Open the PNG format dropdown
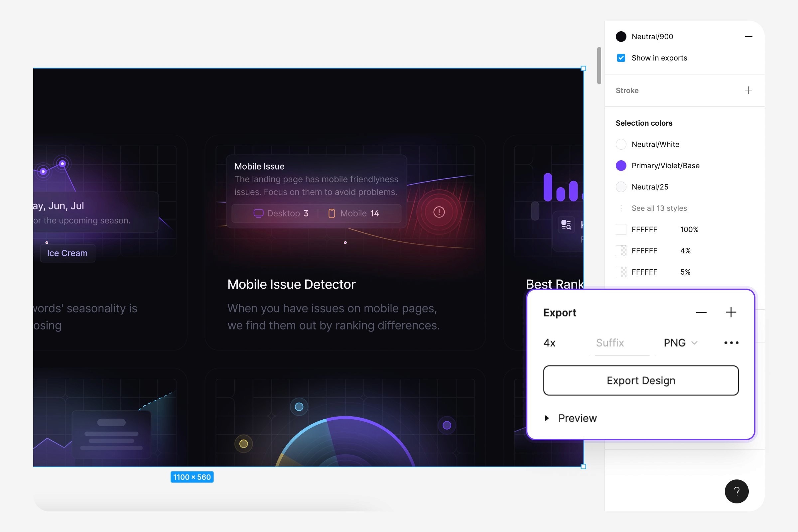Screen dimensions: 798x532 pyautogui.click(x=680, y=343)
